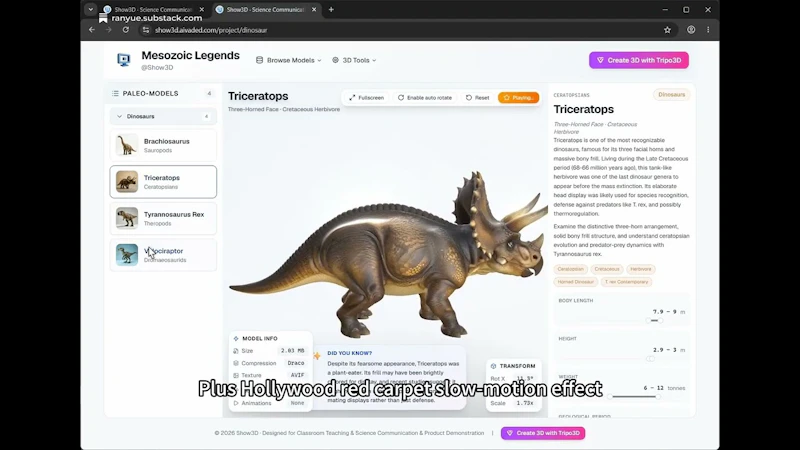The height and width of the screenshot is (450, 800).
Task: Click the Did You Know sparkle icon
Action: coord(317,356)
